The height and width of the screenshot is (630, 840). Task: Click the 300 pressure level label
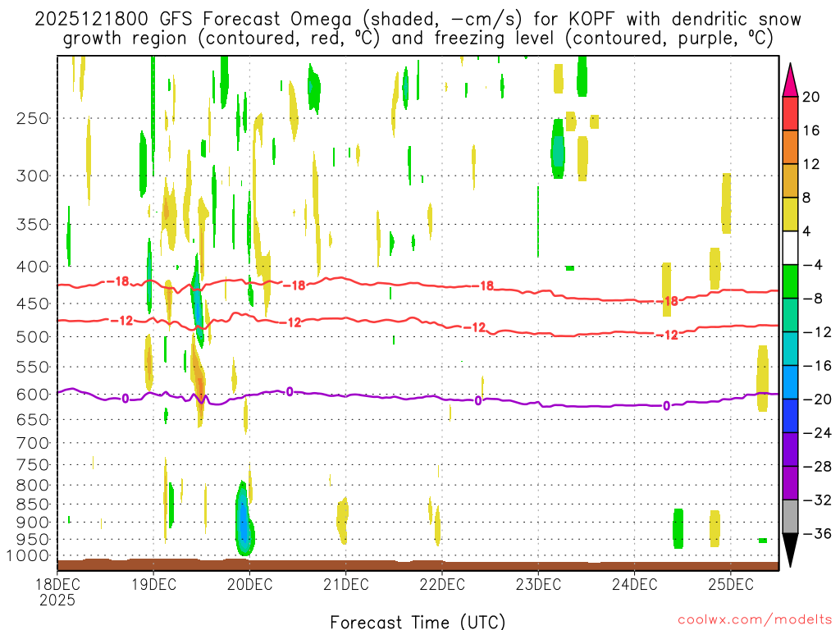click(33, 176)
